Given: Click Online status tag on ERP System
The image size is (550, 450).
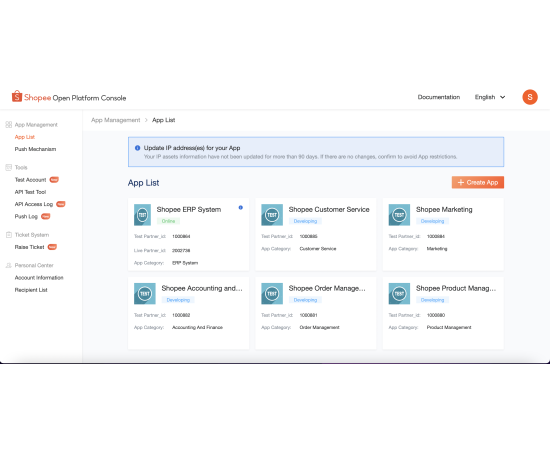Looking at the screenshot, I should 168,221.
